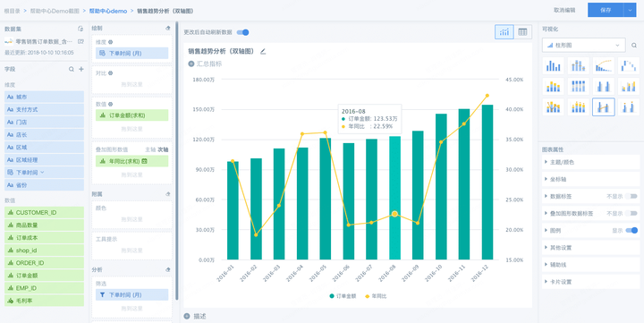Viewport: 644px width, 323px height.
Task: Toggle 订单金额 series in chart legend
Action: 343,296
